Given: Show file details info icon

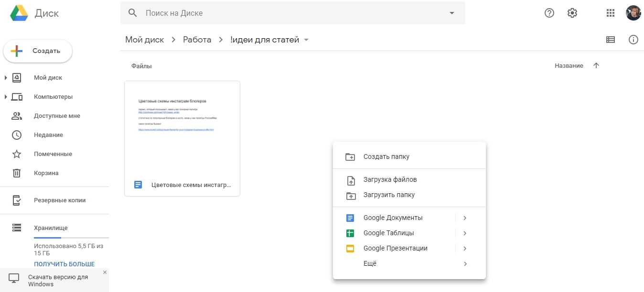Looking at the screenshot, I should [x=633, y=40].
